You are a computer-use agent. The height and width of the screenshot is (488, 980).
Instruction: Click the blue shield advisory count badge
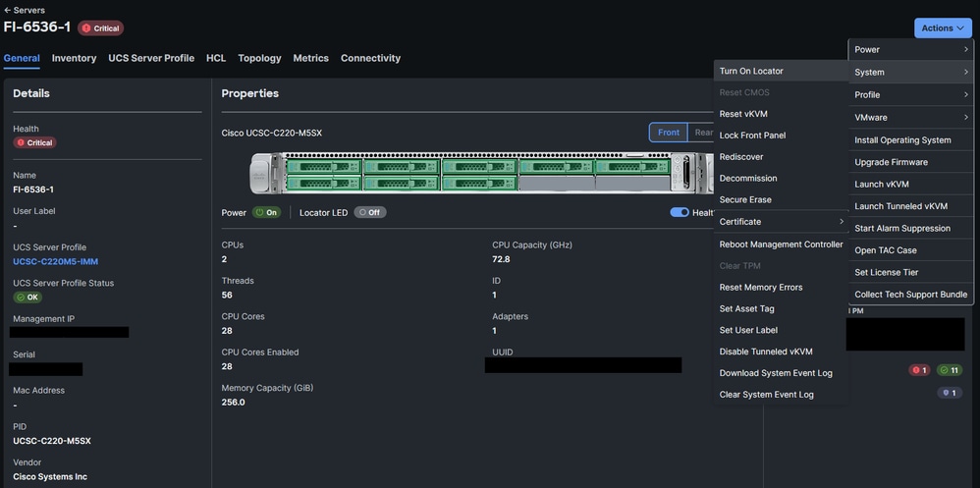(949, 393)
